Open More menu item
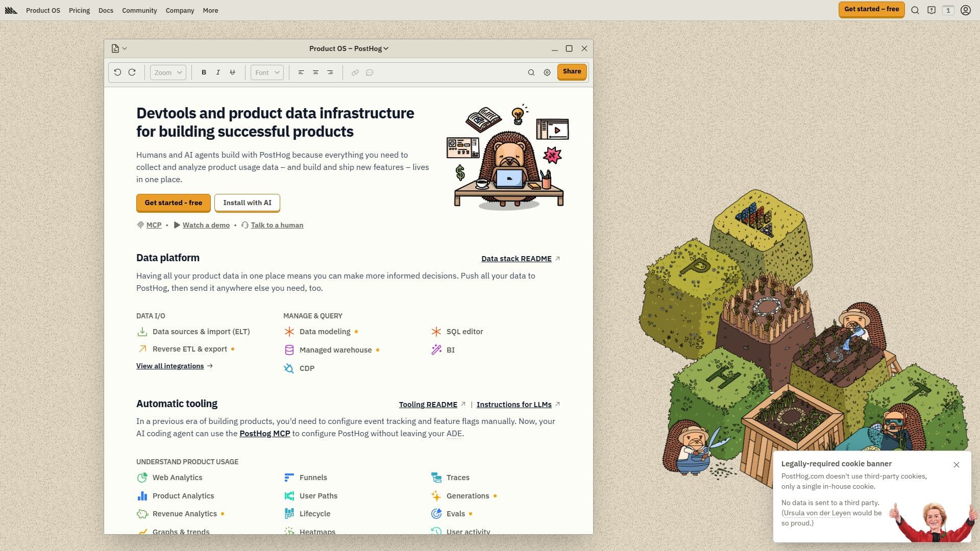 point(210,10)
